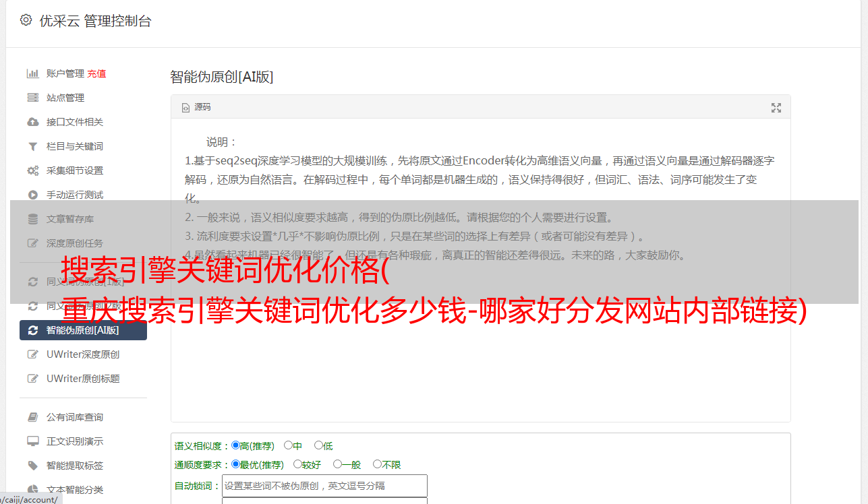The width and height of the screenshot is (868, 504).
Task: Click the 站点管理 server icon
Action: pos(32,98)
